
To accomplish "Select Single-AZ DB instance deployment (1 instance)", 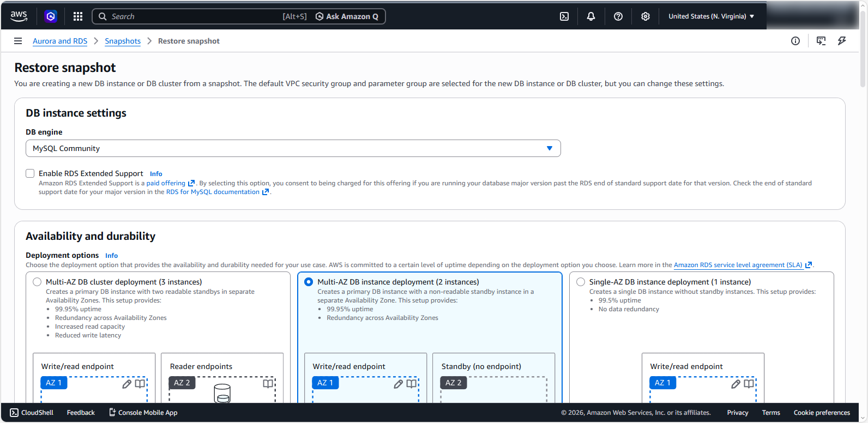I will [x=581, y=282].
